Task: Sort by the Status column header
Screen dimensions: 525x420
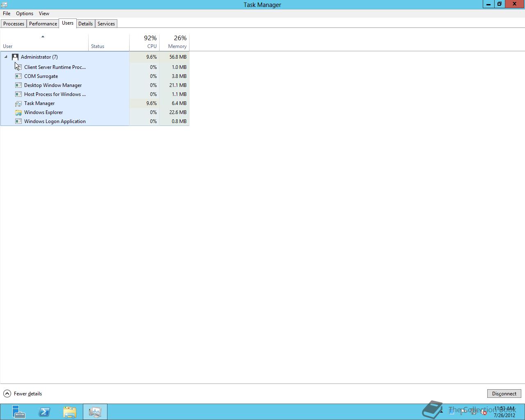Action: (x=109, y=42)
